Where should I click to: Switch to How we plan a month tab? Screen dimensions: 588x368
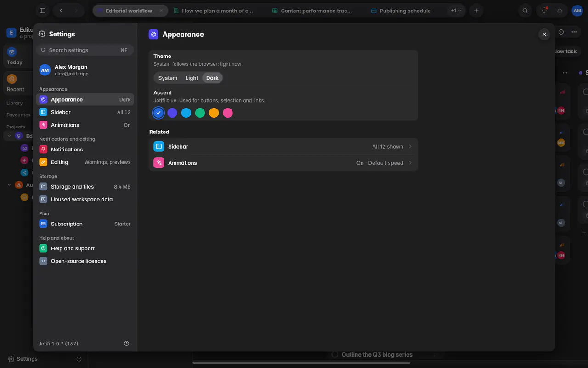coord(217,11)
